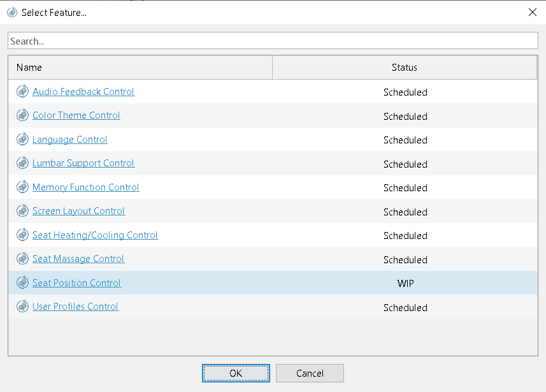The height and width of the screenshot is (392, 546).
Task: Click the icon beside Audio Feedback Control
Action: coord(22,92)
